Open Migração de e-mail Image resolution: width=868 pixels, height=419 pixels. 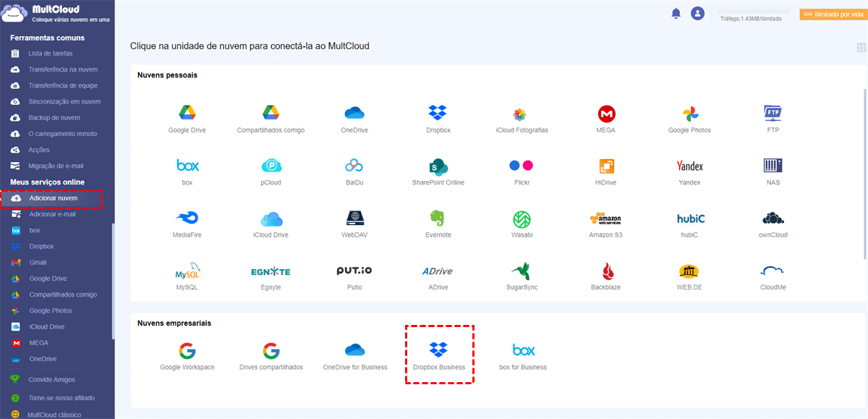click(56, 166)
